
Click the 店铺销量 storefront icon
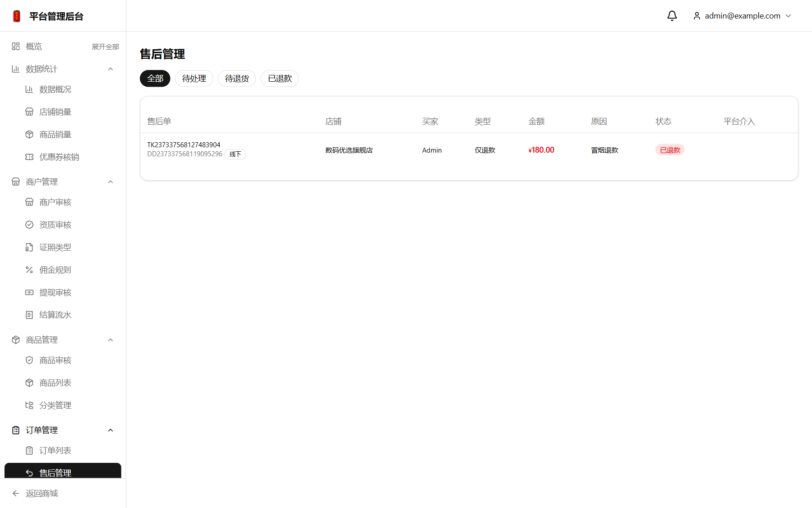[29, 112]
